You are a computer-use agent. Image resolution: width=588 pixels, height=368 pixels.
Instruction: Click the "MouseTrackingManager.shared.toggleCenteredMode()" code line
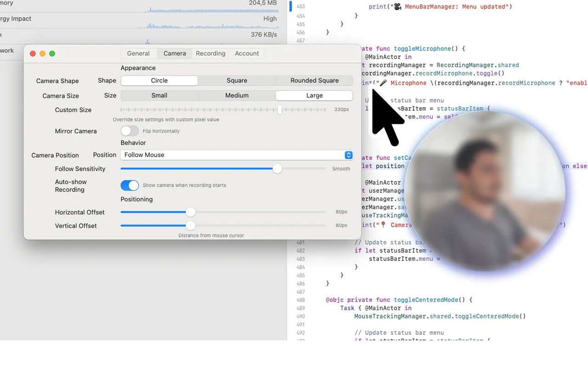point(440,316)
